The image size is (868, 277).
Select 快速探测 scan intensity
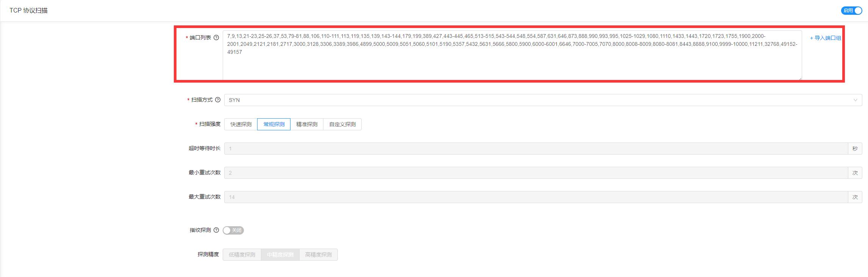[241, 124]
